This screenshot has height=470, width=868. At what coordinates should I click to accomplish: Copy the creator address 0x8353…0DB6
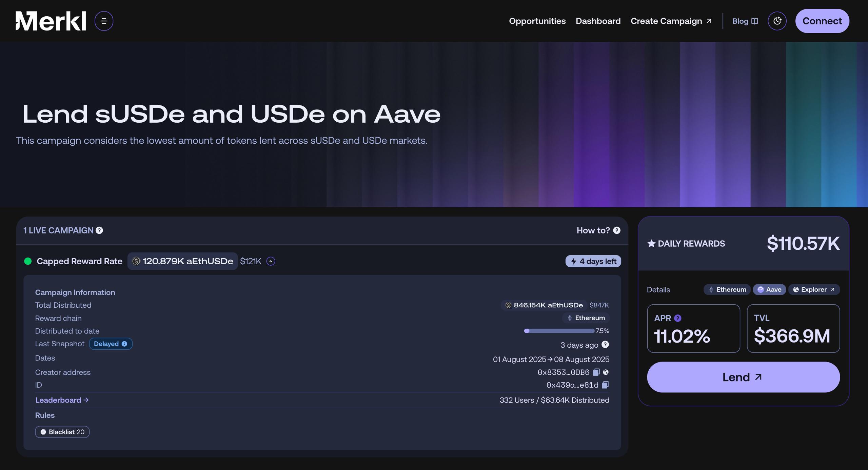596,372
